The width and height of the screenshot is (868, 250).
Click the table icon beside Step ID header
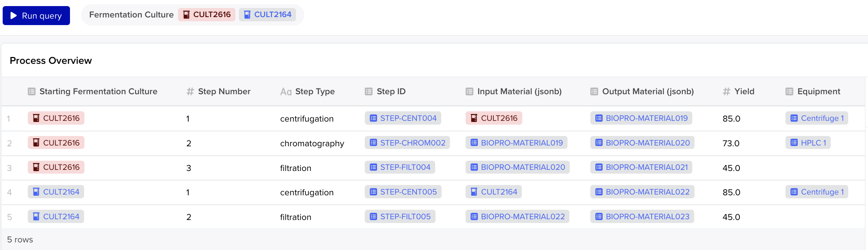click(x=369, y=92)
